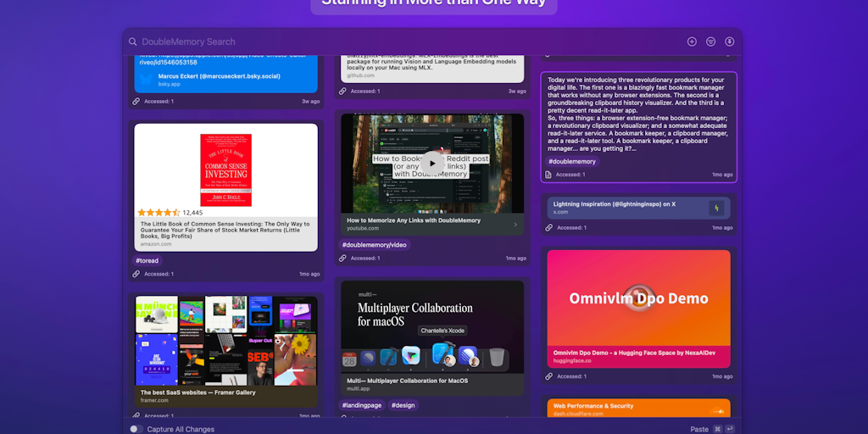Select the #landingpage tag
This screenshot has height=434, width=868.
361,405
